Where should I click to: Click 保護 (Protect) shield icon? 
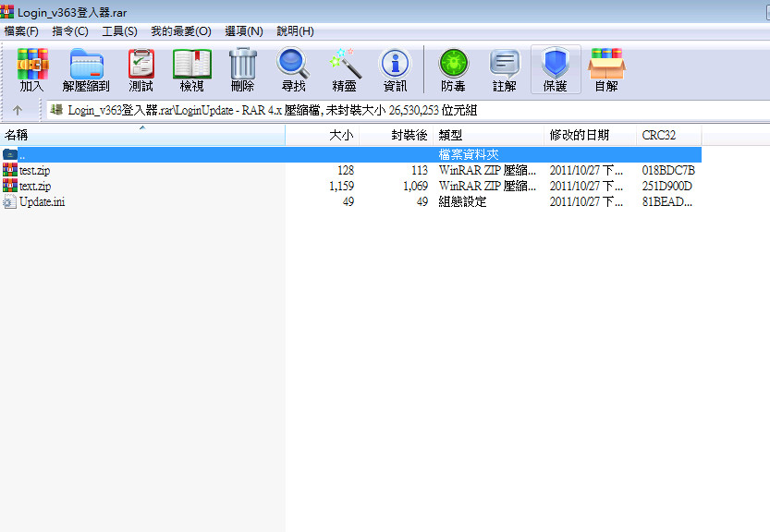pos(556,69)
